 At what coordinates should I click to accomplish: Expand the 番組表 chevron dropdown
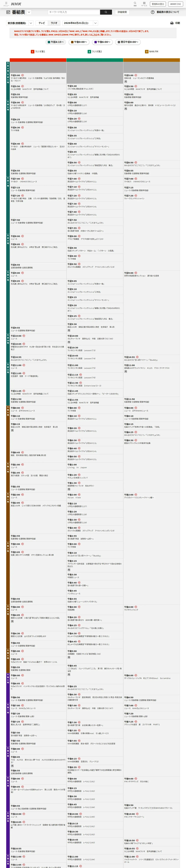coord(29,12)
